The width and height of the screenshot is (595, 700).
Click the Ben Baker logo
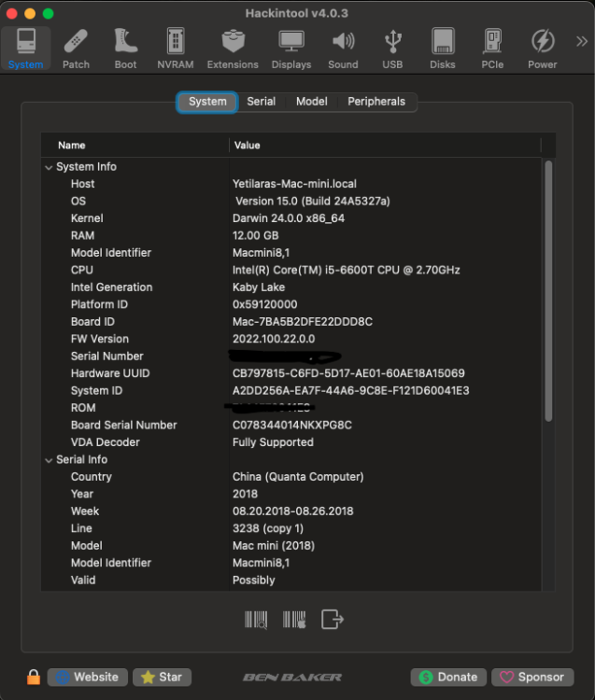tap(292, 678)
